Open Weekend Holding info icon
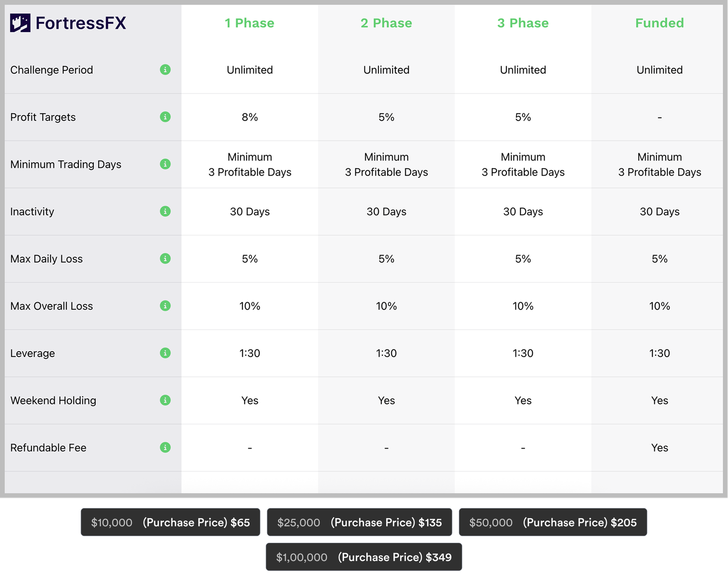 [x=165, y=400]
